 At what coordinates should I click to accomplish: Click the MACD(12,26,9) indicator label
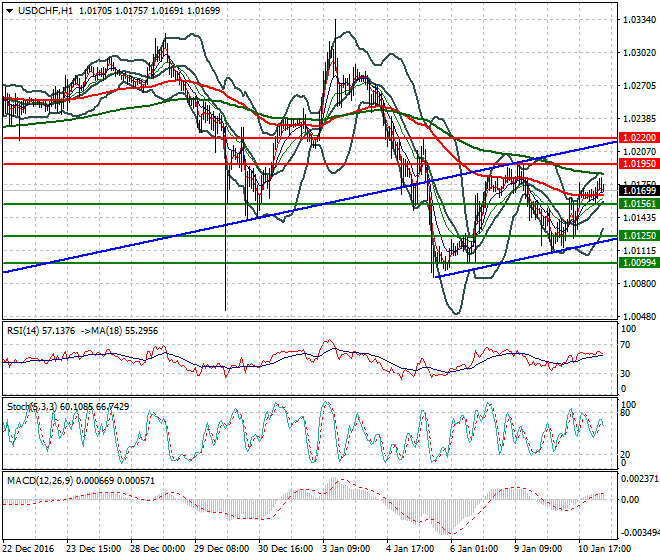click(x=40, y=480)
